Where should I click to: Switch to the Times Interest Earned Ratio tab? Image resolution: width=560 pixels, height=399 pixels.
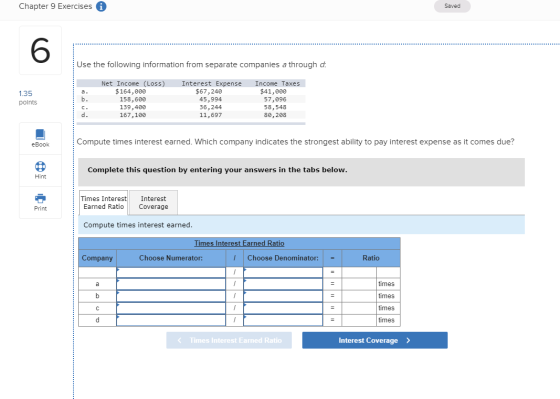point(104,203)
